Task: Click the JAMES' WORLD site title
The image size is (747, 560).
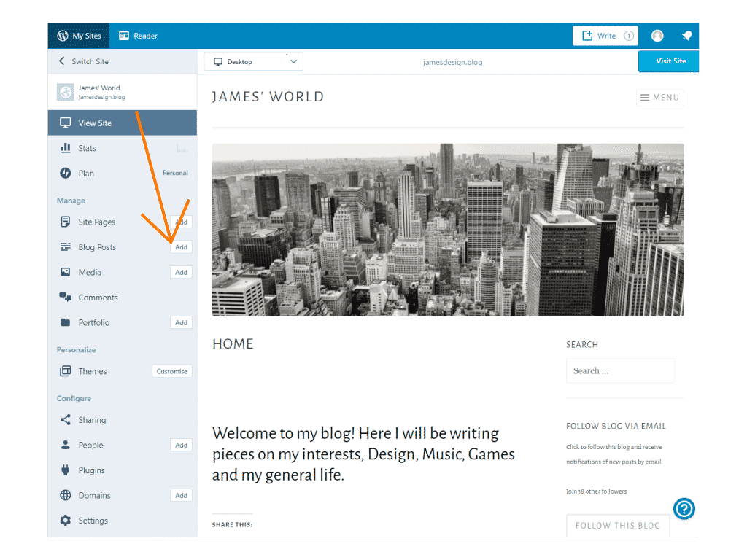Action: [268, 97]
